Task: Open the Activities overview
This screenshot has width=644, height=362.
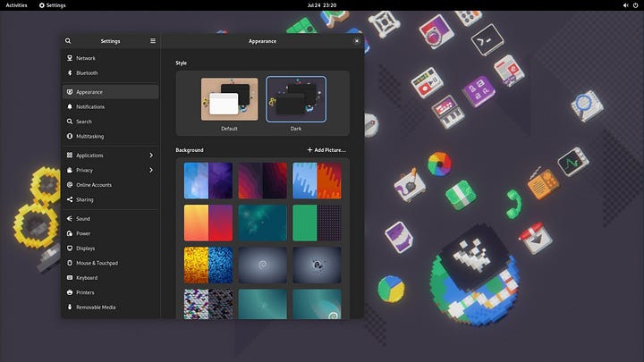Action: click(16, 5)
